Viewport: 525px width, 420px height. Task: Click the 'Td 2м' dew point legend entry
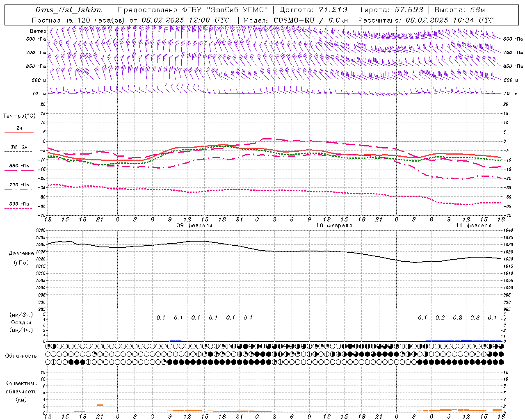click(19, 147)
